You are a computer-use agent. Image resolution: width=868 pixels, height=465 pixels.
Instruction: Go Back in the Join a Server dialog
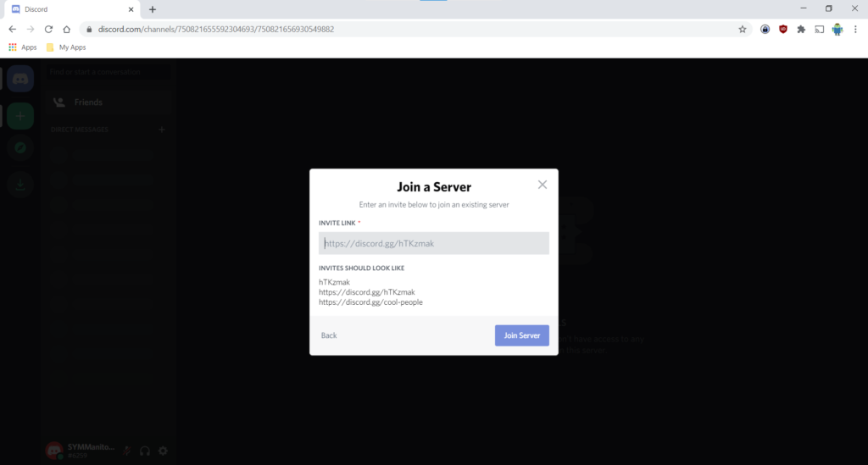click(329, 335)
